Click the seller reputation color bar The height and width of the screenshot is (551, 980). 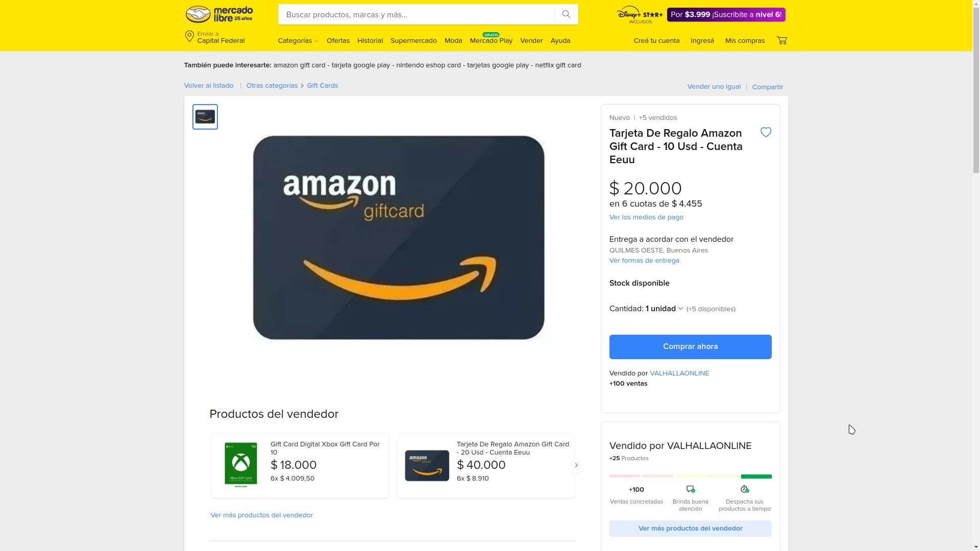click(x=690, y=476)
